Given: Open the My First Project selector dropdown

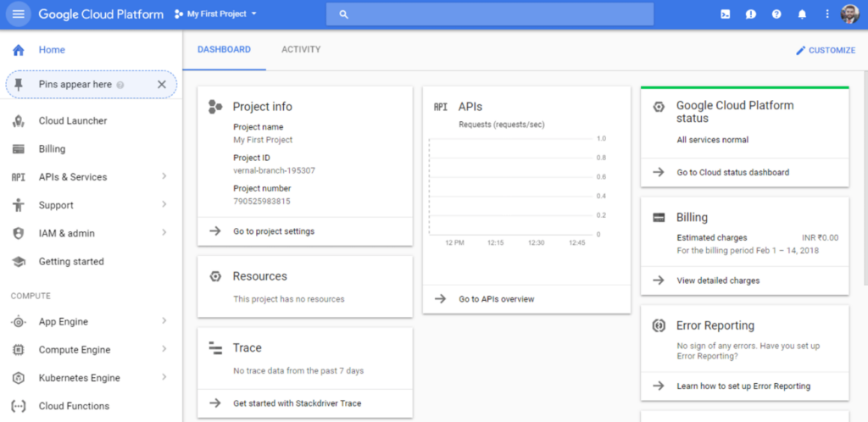Looking at the screenshot, I should (216, 14).
